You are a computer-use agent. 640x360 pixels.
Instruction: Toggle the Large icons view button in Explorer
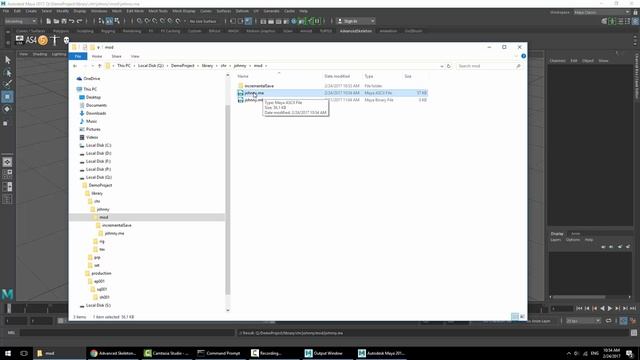pyautogui.click(x=522, y=316)
